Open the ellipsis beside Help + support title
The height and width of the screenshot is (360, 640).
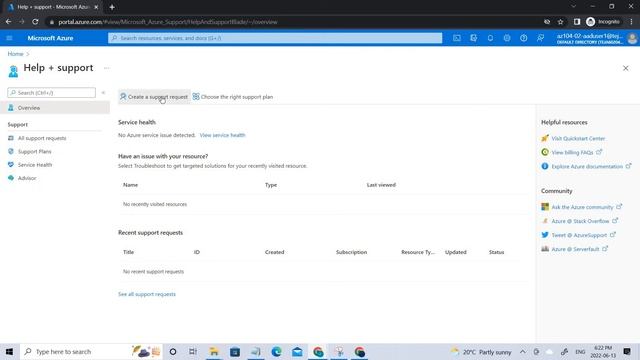pyautogui.click(x=107, y=68)
